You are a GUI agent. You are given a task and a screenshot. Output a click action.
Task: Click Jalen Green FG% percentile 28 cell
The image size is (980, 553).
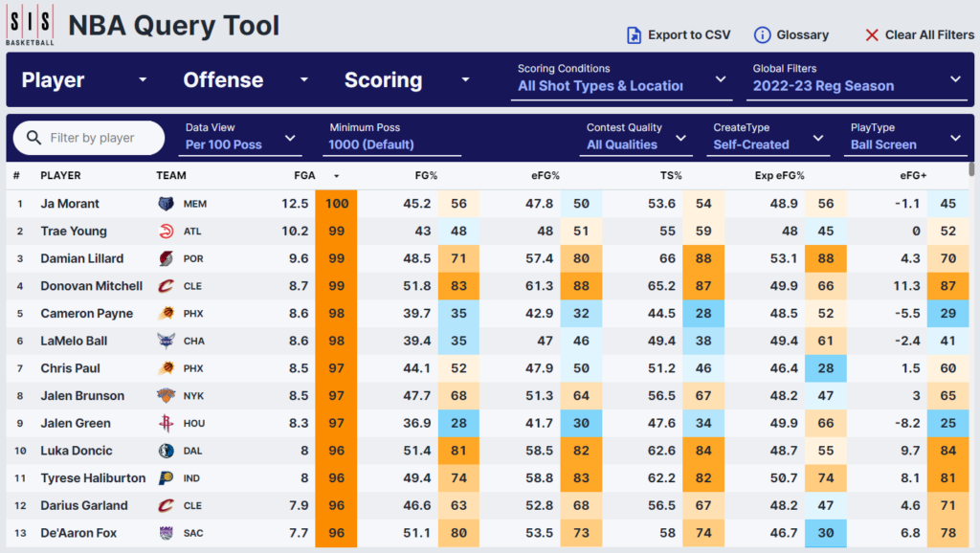click(458, 423)
